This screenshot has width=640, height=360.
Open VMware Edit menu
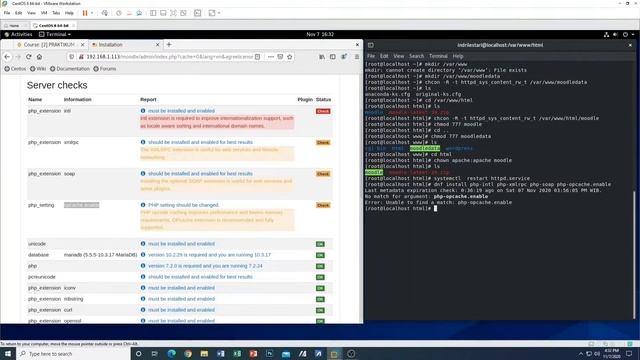(x=18, y=13)
